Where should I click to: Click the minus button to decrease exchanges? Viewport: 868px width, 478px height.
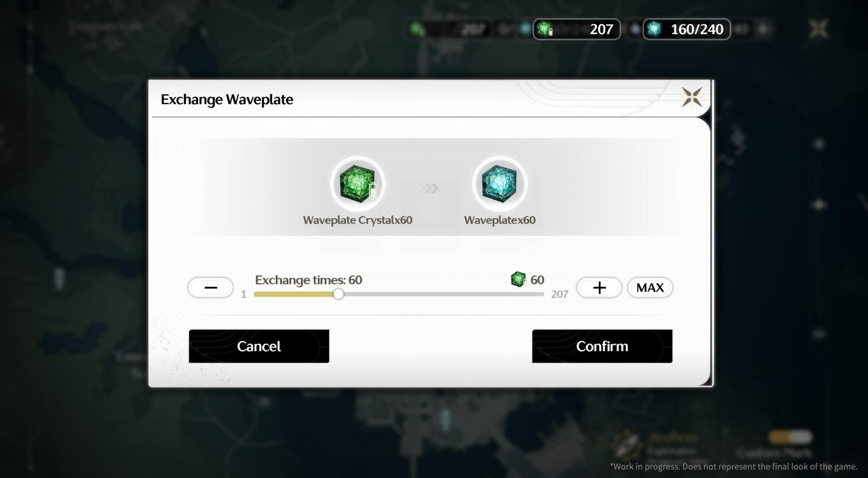210,287
